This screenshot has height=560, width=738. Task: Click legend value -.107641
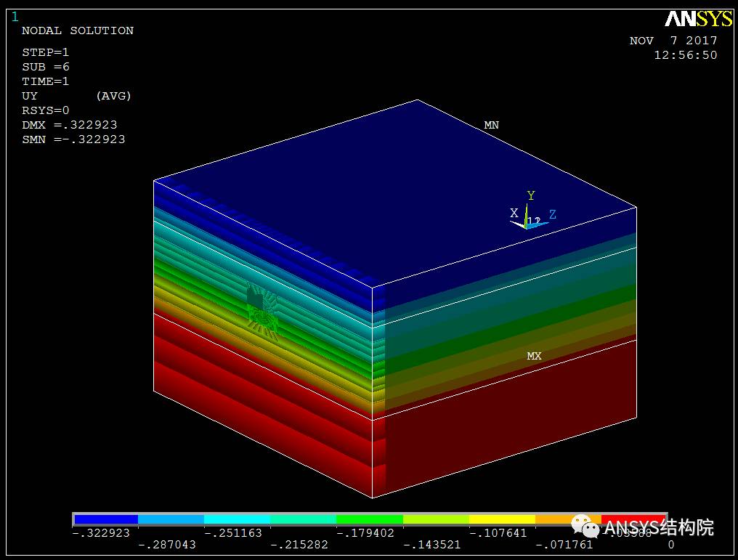tap(498, 533)
